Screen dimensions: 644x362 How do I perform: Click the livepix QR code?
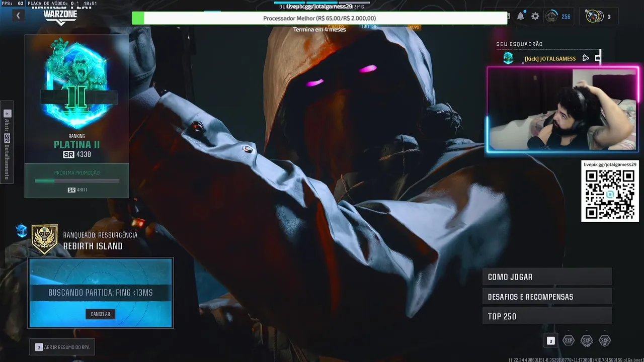(x=610, y=195)
